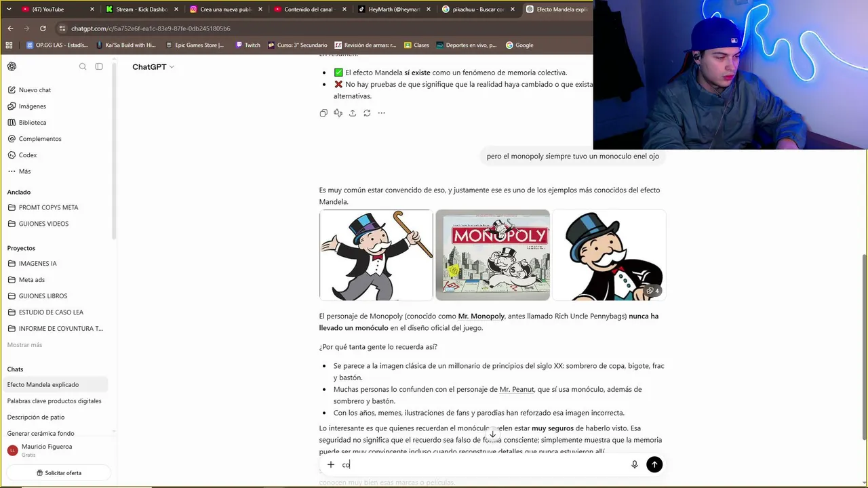The height and width of the screenshot is (488, 868).
Task: Expand projects with Mostrar más
Action: (24, 345)
